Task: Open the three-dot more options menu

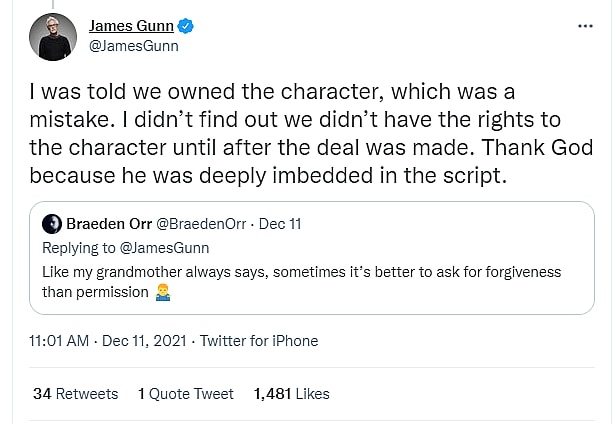Action: 585,26
